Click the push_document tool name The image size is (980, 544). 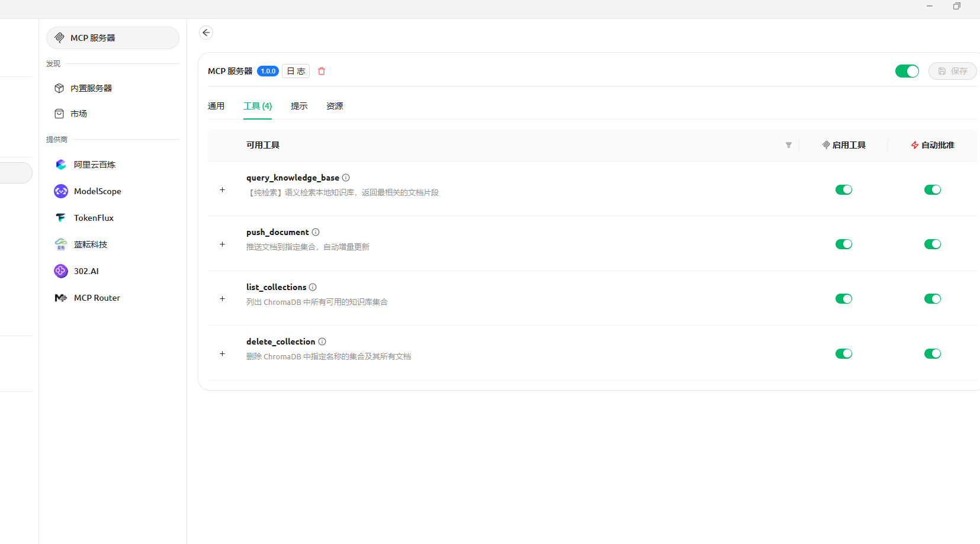tap(278, 232)
